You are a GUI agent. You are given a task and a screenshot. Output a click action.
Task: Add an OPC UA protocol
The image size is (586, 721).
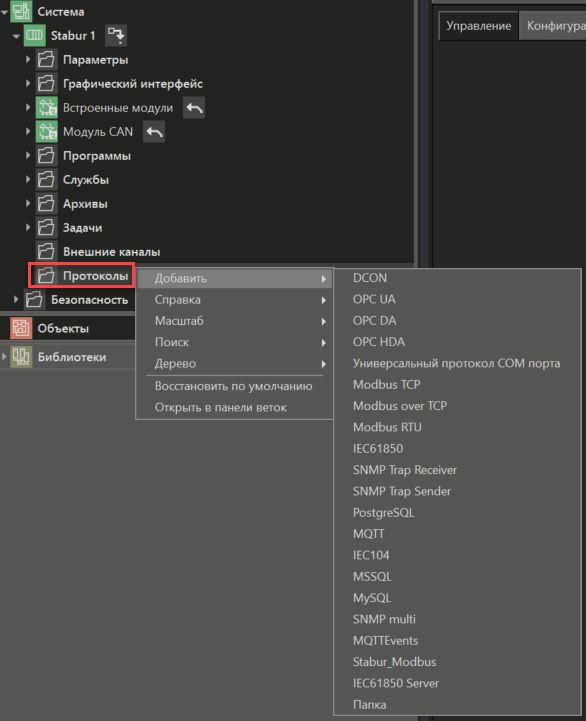click(x=457, y=299)
